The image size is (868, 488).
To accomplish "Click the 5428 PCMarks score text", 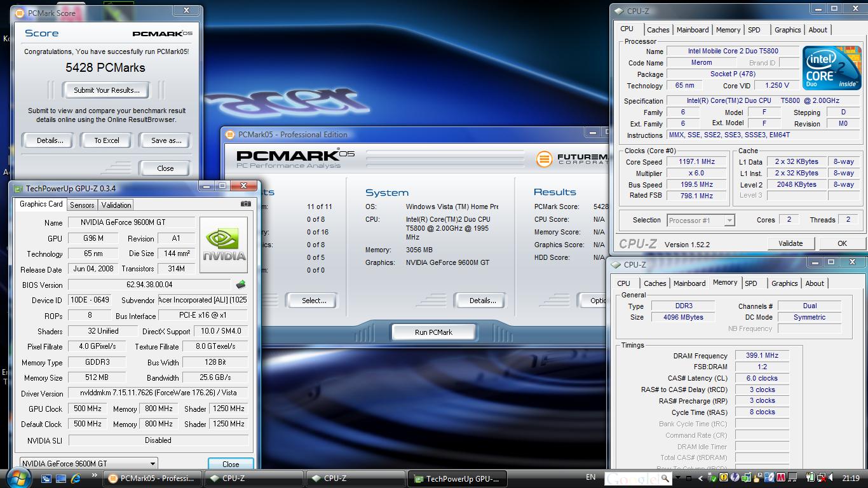I will [105, 67].
